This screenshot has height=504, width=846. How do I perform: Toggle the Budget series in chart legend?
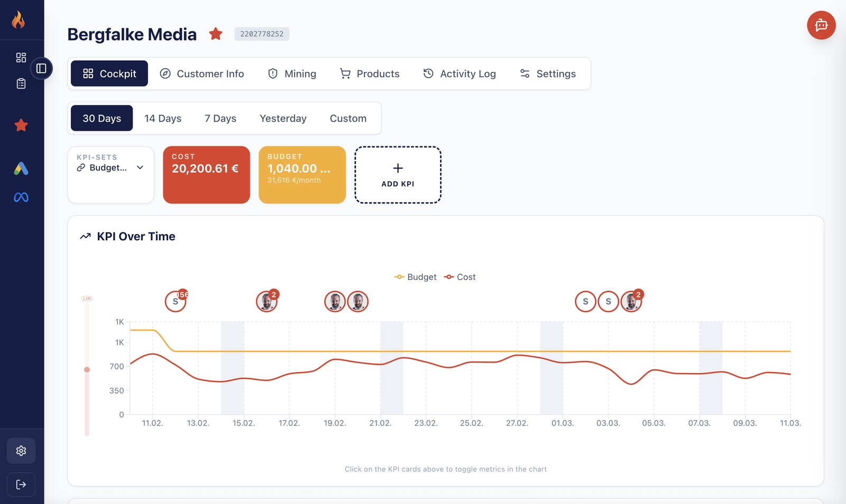[416, 277]
